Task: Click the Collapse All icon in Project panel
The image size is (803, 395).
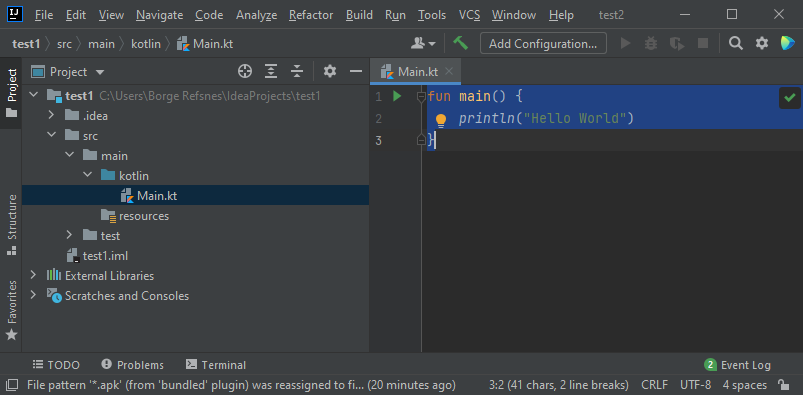Action: click(297, 72)
